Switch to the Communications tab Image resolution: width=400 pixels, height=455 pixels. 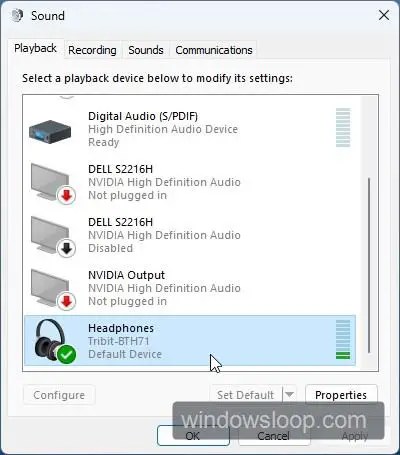[x=214, y=50]
